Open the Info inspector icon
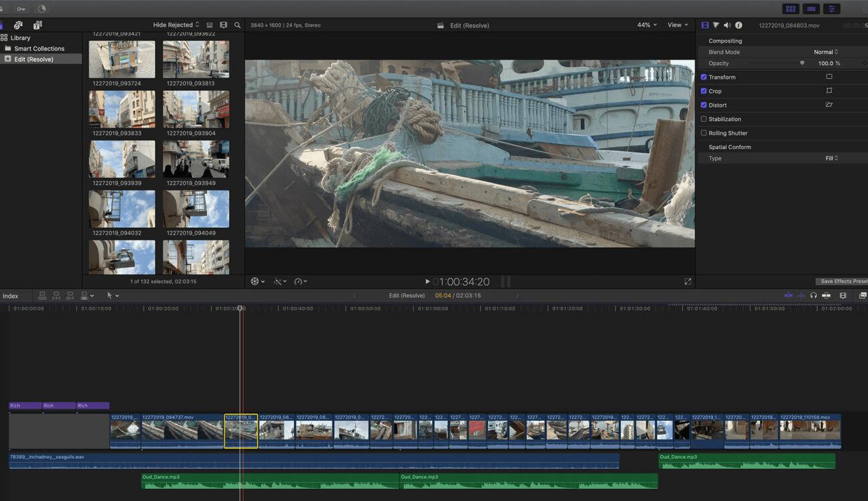Image resolution: width=868 pixels, height=501 pixels. coord(738,25)
